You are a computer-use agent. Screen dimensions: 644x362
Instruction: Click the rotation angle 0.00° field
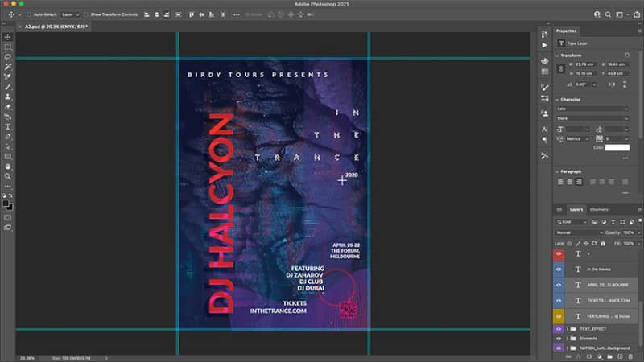coord(583,84)
